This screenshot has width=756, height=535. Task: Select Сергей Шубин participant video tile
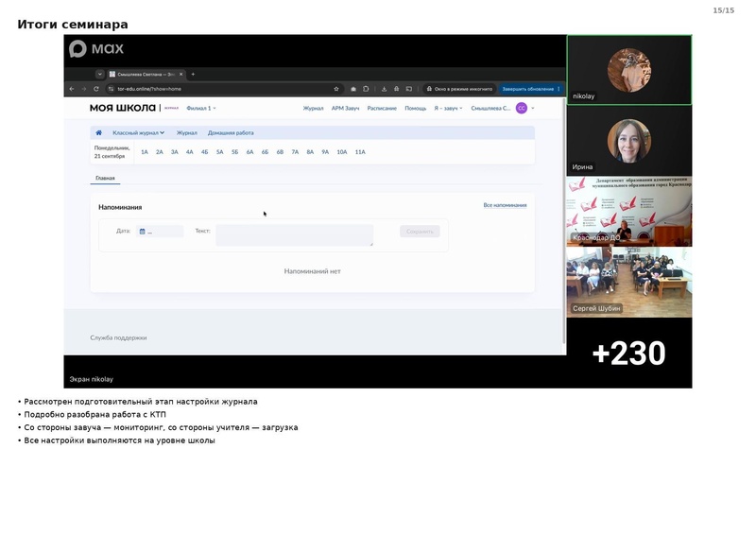(628, 283)
